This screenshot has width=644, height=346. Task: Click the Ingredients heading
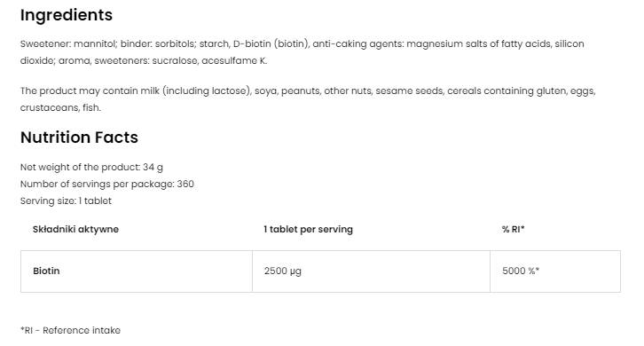[67, 15]
